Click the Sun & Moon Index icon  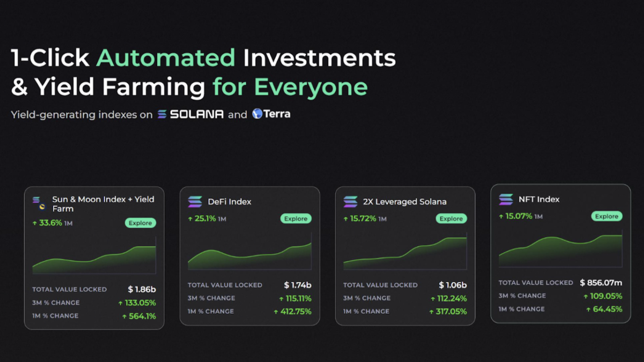(x=39, y=204)
